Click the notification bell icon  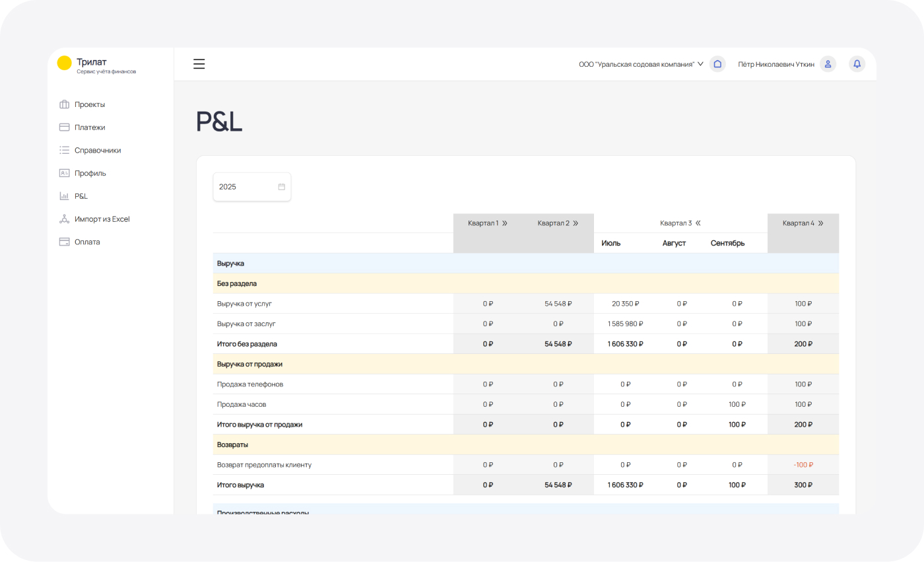[x=857, y=64]
